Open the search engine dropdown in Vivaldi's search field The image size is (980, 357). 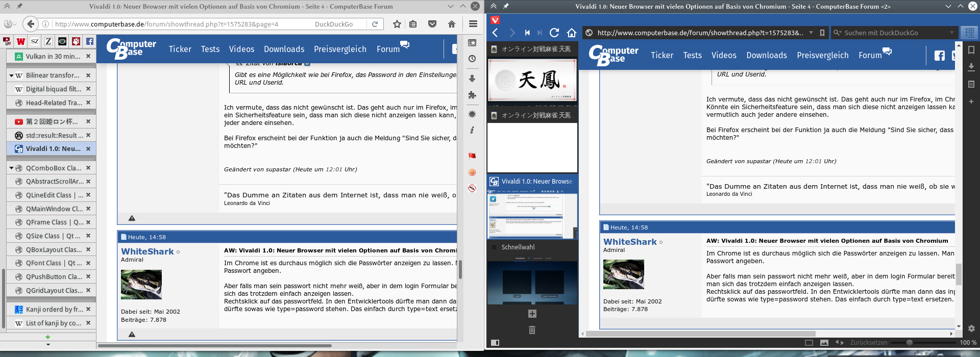point(837,33)
